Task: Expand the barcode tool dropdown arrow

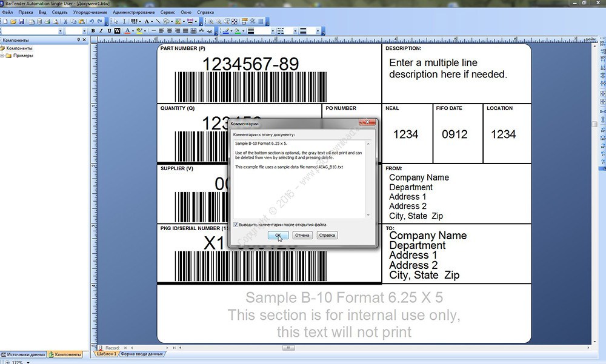Action: pos(139,22)
